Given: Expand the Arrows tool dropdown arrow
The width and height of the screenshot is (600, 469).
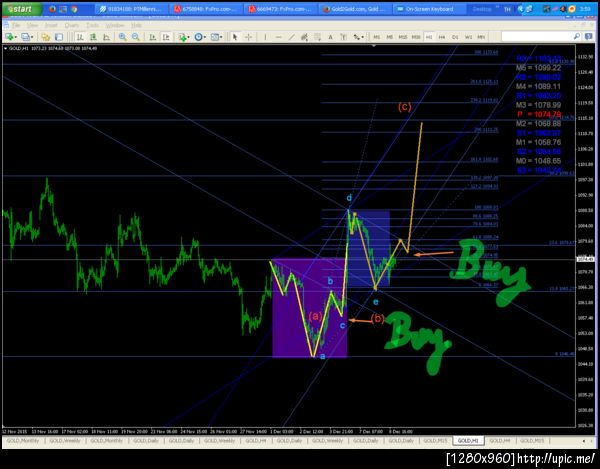Looking at the screenshot, I should click(363, 37).
